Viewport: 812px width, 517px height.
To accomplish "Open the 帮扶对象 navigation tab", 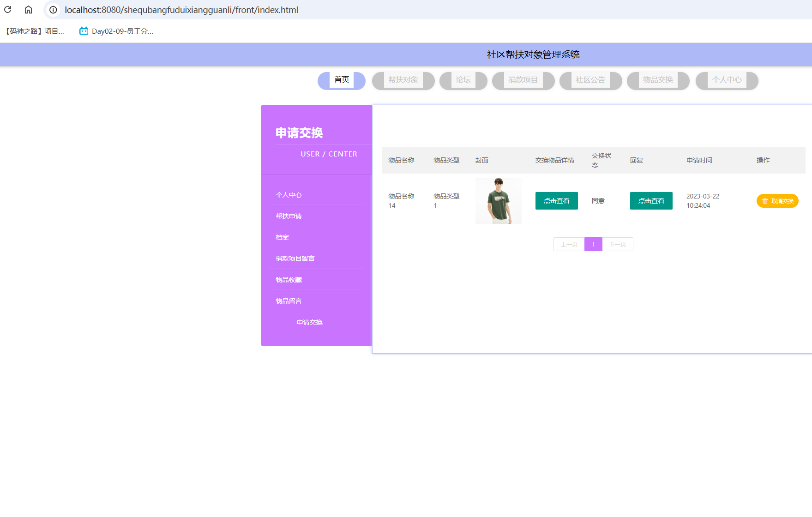I will [x=403, y=80].
